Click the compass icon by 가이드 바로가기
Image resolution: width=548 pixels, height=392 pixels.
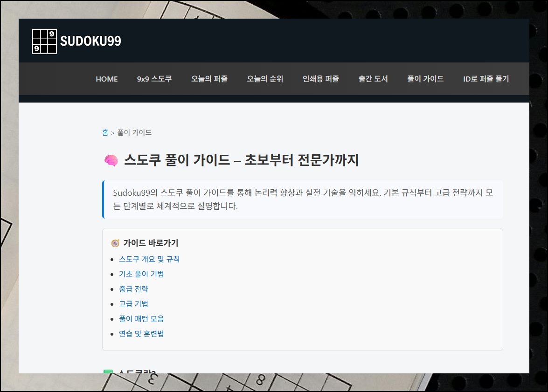tap(115, 243)
